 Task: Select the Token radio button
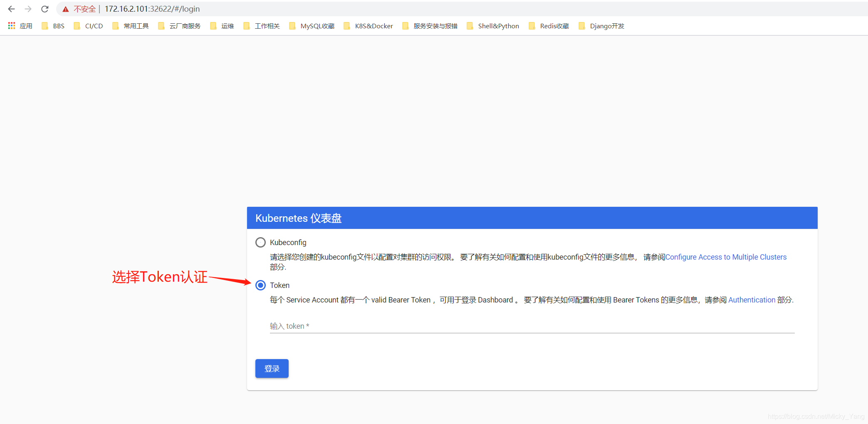(x=260, y=285)
